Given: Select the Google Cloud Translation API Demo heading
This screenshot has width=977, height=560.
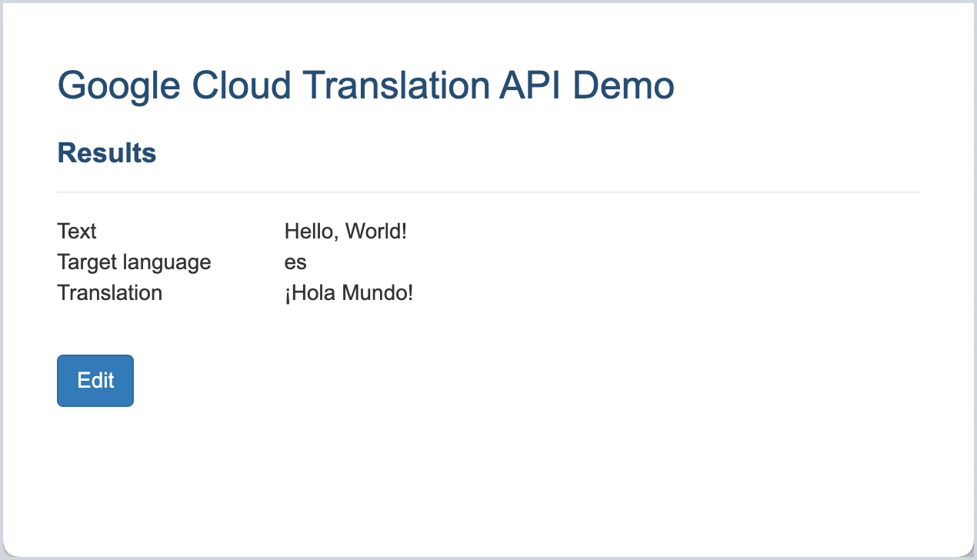Looking at the screenshot, I should coord(366,85).
